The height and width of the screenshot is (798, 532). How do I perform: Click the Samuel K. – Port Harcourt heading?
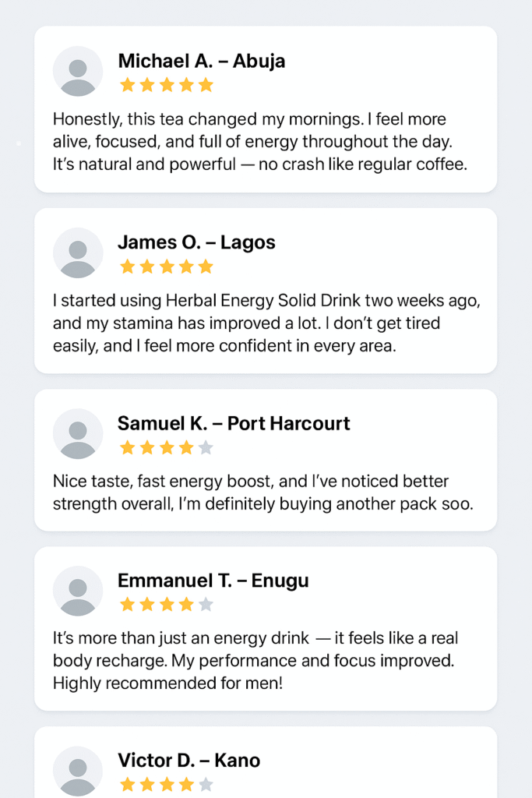[x=234, y=423]
